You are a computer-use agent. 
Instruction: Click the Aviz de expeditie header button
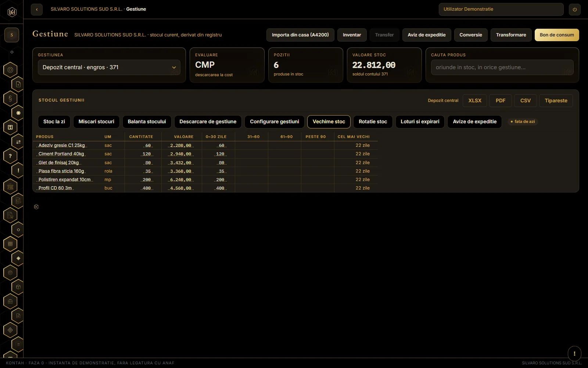(x=427, y=35)
